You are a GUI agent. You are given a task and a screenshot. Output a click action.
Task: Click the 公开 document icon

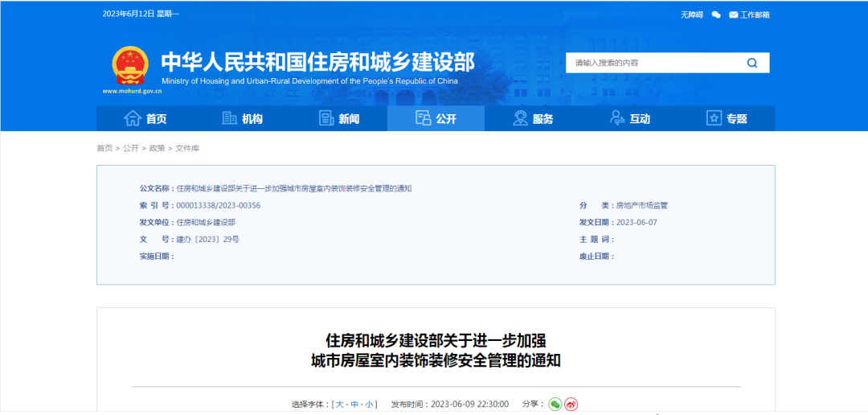click(424, 118)
